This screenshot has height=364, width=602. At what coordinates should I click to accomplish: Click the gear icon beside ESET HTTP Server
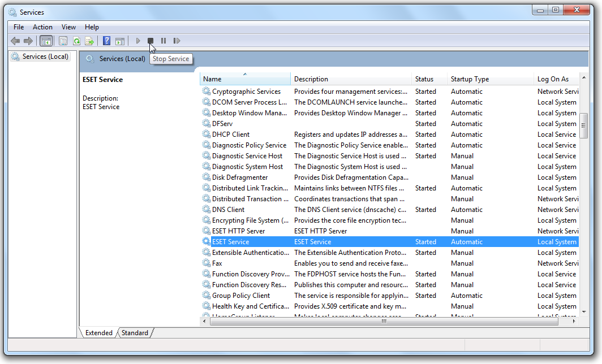pyautogui.click(x=206, y=231)
